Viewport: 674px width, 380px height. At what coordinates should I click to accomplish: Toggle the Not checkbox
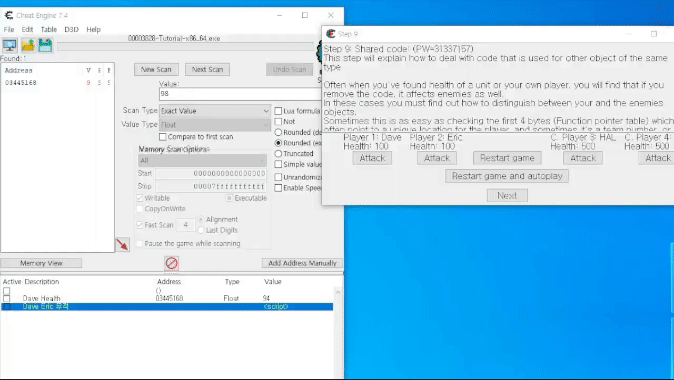pyautogui.click(x=278, y=122)
